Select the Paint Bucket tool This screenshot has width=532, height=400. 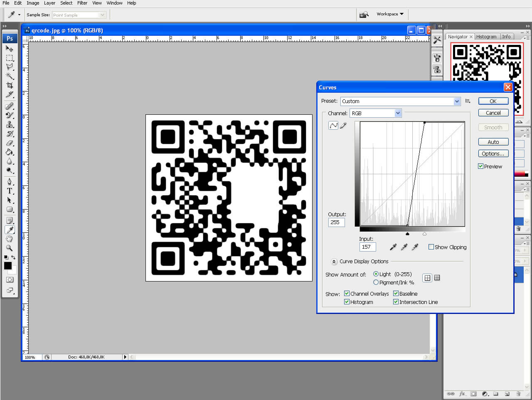click(x=10, y=152)
